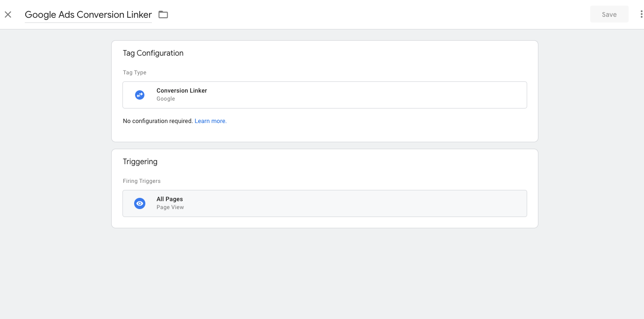This screenshot has width=644, height=319.
Task: Open the three-dot more actions menu
Action: point(641,14)
